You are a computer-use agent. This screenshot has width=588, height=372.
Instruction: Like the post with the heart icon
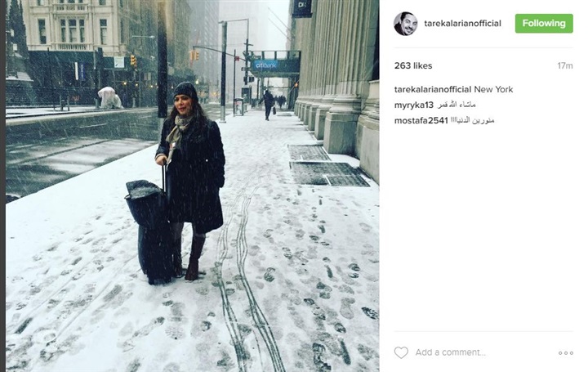point(401,352)
